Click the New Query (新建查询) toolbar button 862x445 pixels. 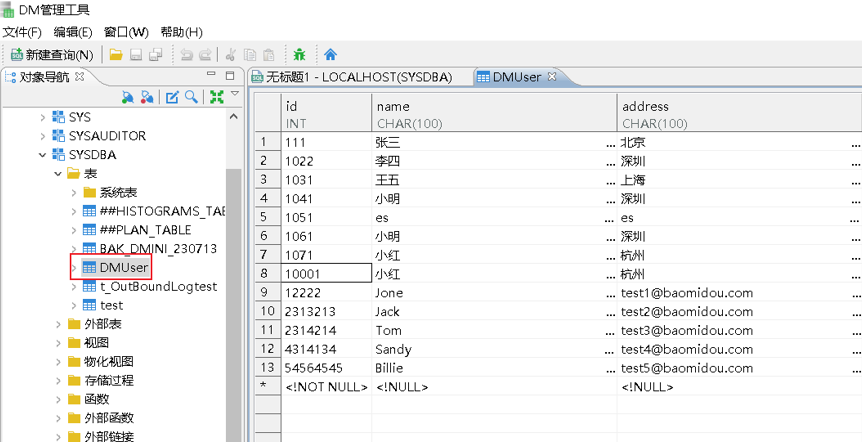click(x=51, y=55)
